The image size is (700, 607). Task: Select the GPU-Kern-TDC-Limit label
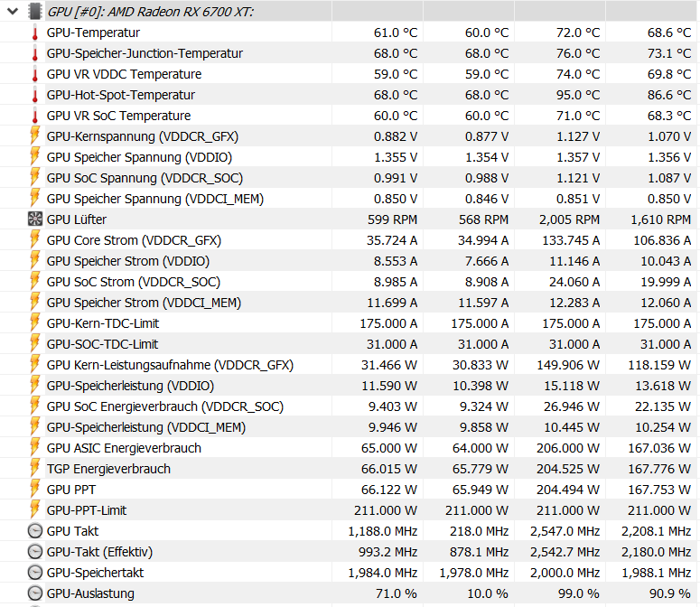tap(103, 323)
